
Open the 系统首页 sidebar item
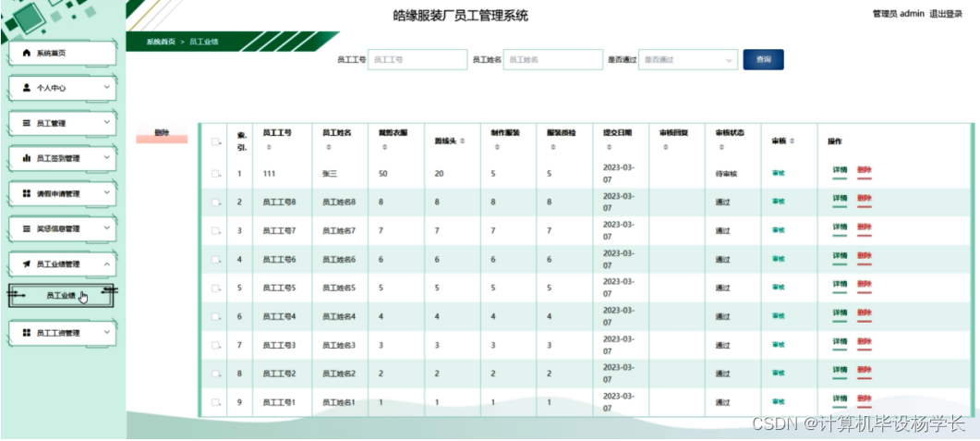[x=63, y=54]
